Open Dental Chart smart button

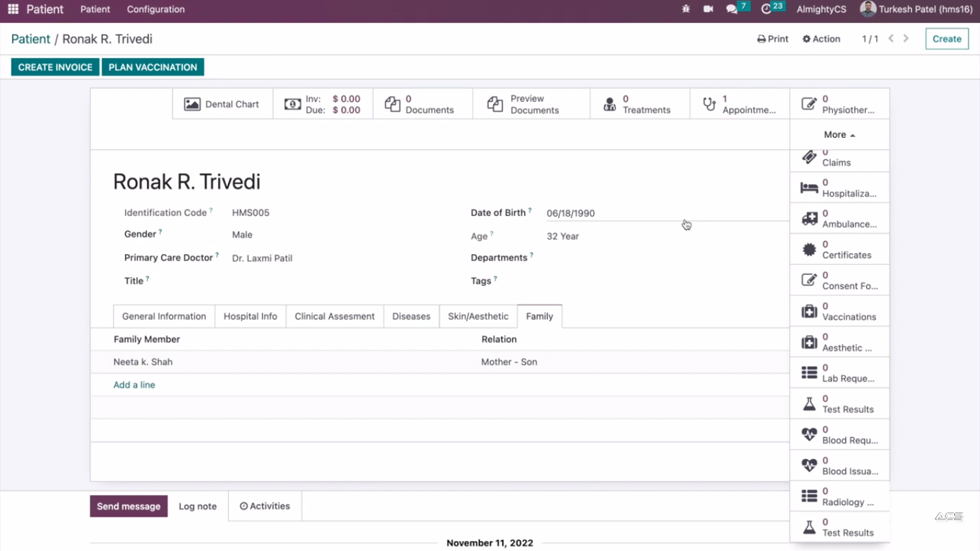[222, 104]
